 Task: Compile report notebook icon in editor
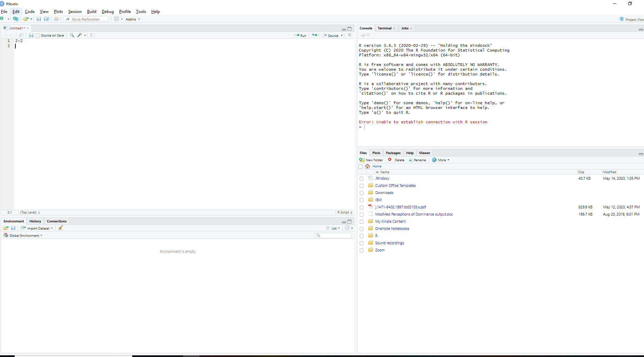point(93,35)
